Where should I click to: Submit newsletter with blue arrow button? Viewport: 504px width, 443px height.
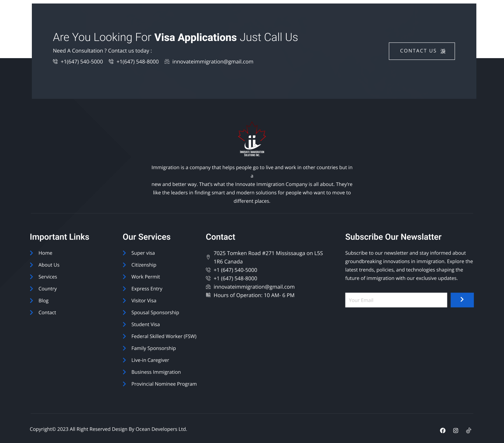click(x=462, y=300)
